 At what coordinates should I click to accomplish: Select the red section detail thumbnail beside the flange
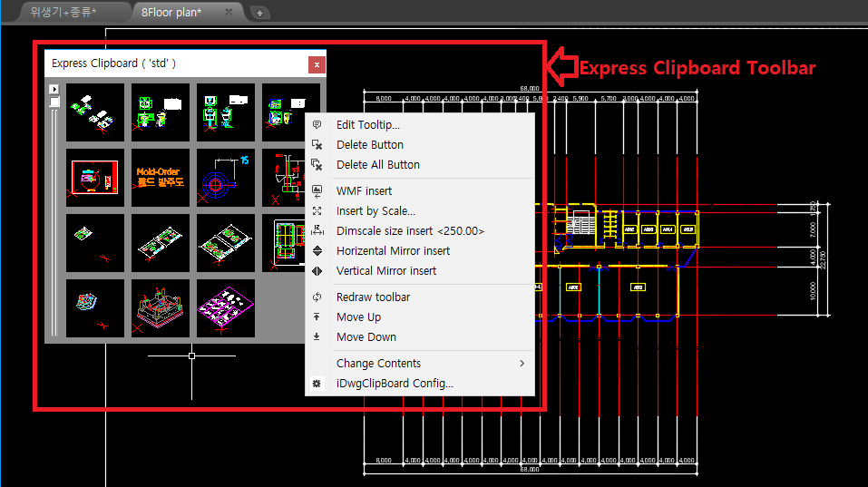coord(283,178)
